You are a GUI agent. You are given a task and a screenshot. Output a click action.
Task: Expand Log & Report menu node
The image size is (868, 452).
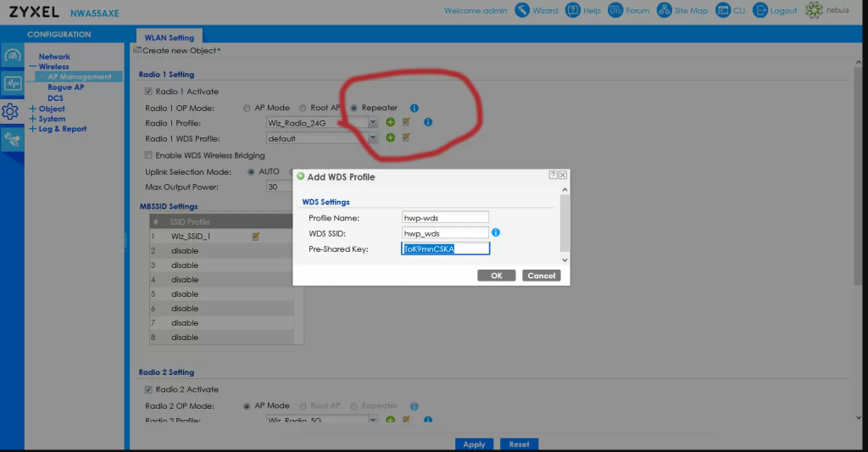pos(33,129)
